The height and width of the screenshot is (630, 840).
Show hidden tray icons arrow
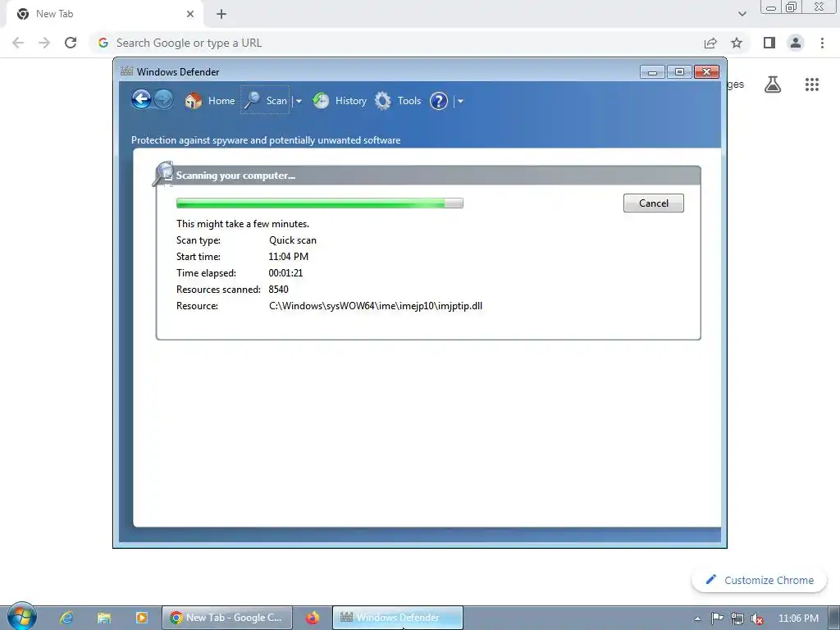pos(697,619)
